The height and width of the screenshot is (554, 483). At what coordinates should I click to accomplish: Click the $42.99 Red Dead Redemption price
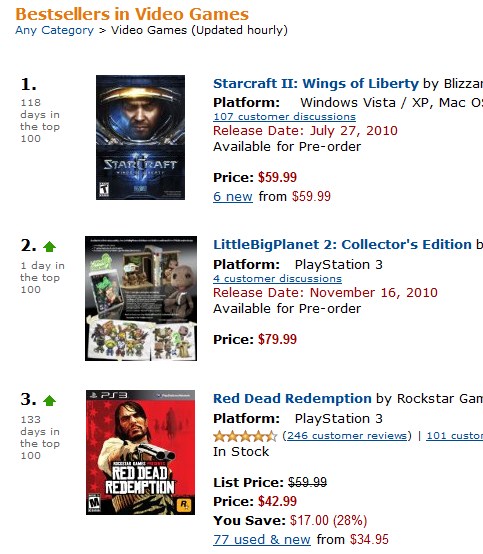277,501
